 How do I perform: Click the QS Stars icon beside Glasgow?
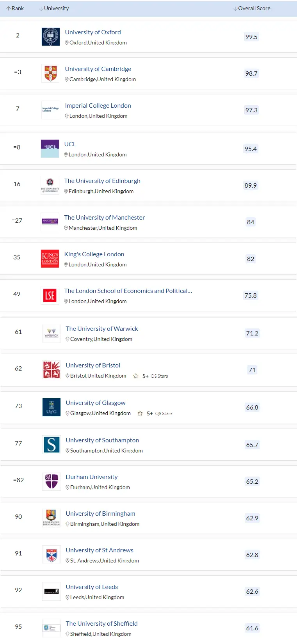tap(140, 413)
